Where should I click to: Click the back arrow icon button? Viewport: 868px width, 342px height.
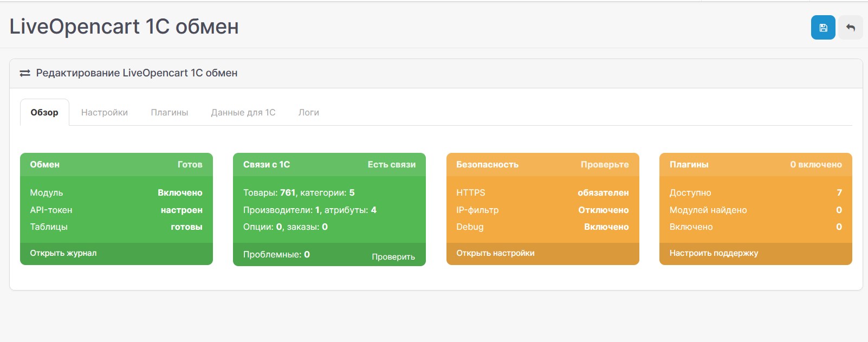[x=851, y=28]
